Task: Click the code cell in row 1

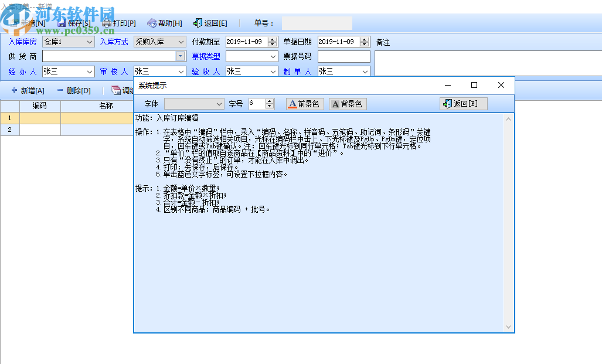Action: click(40, 118)
